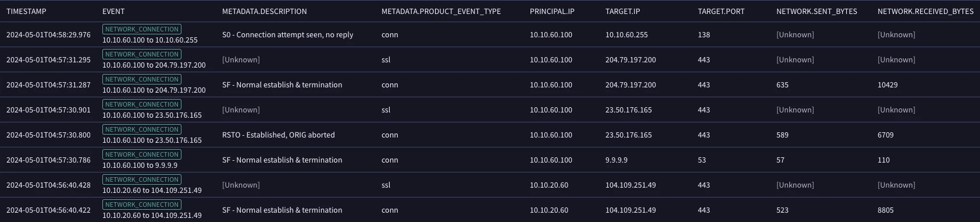This screenshot has width=980, height=222.
Task: Click the PRINCIPAL.IP column header
Action: pyautogui.click(x=550, y=11)
